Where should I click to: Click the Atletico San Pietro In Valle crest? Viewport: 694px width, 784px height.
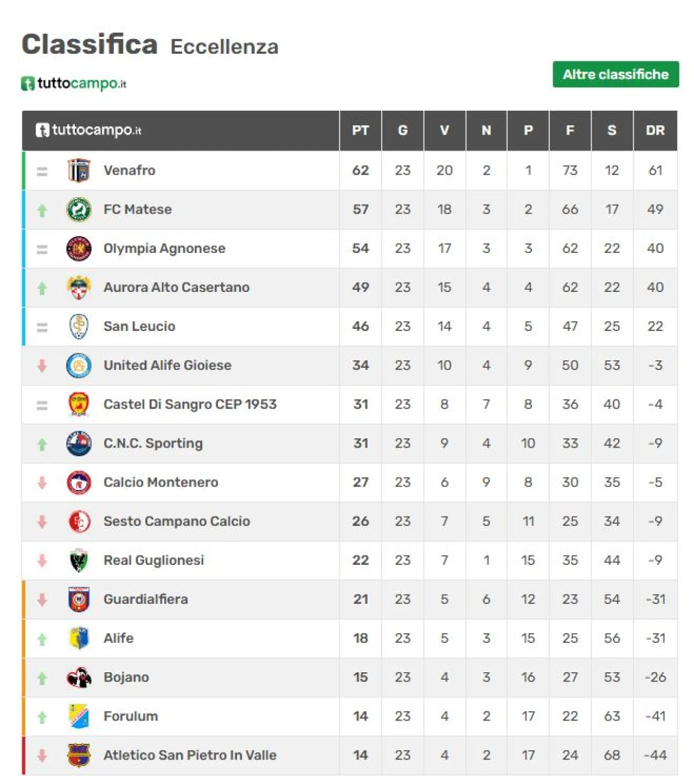[79, 755]
